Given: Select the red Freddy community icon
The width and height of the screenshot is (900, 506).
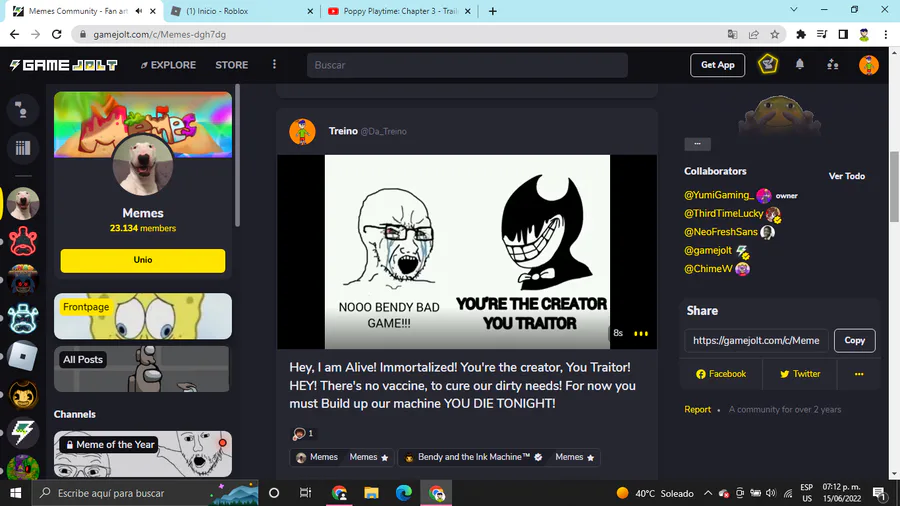Looking at the screenshot, I should (x=23, y=242).
